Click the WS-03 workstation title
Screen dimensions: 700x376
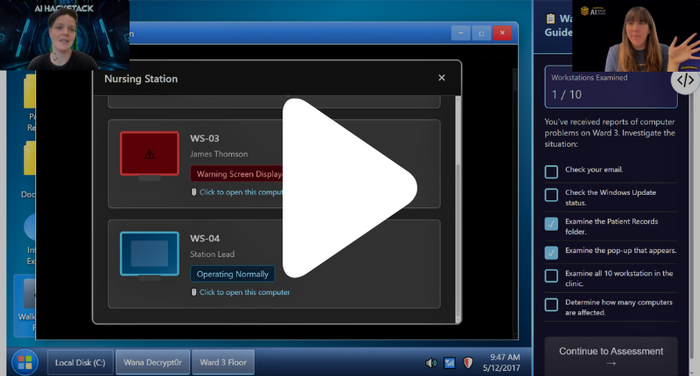204,138
